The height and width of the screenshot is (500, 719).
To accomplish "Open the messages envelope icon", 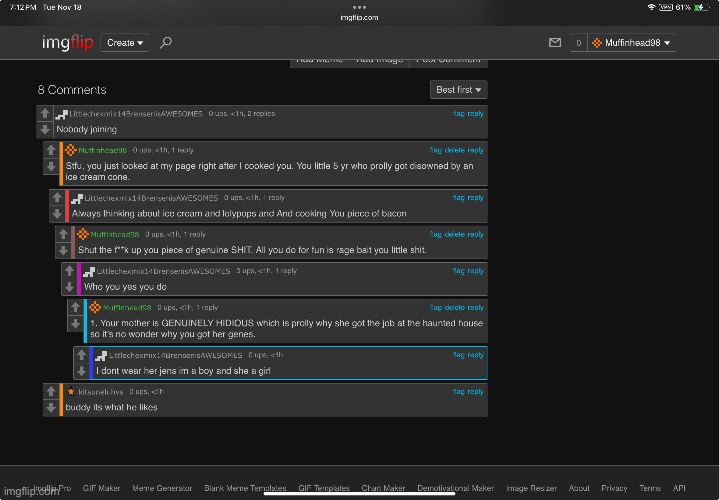I will (x=554, y=43).
